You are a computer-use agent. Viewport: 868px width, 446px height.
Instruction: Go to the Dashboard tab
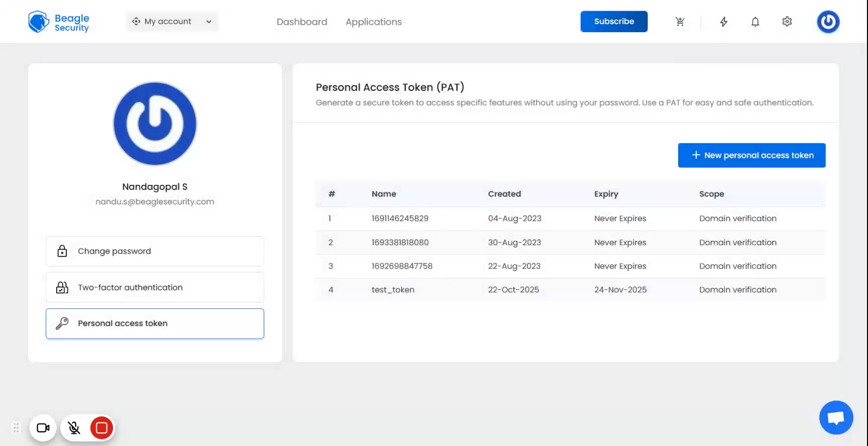point(301,22)
